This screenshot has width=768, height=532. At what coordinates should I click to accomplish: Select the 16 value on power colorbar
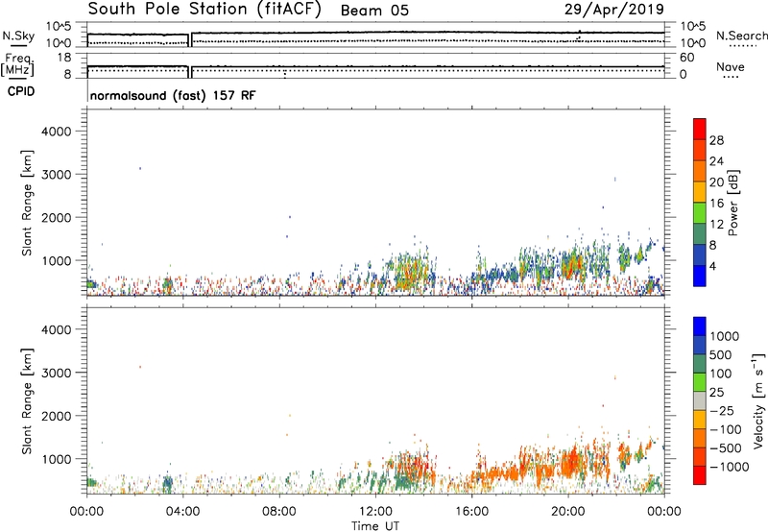pyautogui.click(x=716, y=204)
